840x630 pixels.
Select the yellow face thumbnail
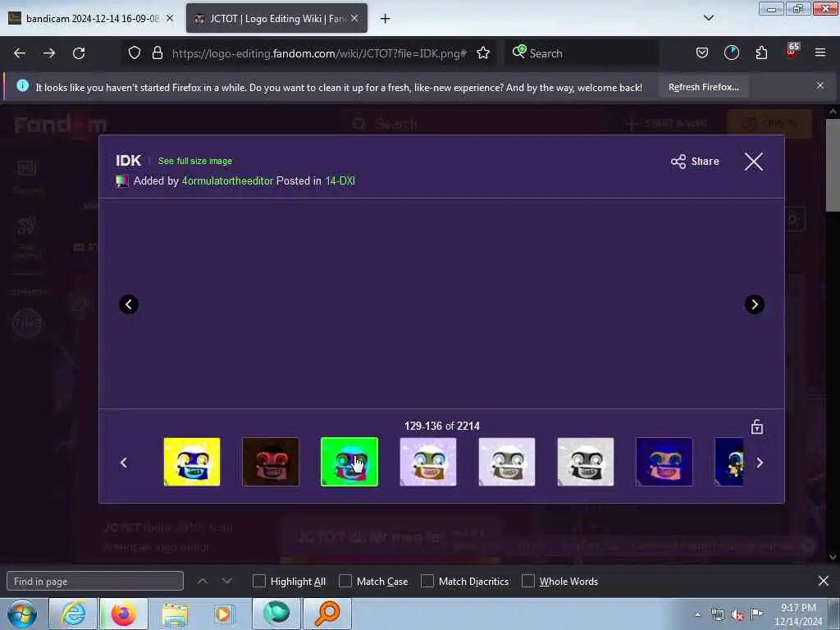[x=192, y=462]
